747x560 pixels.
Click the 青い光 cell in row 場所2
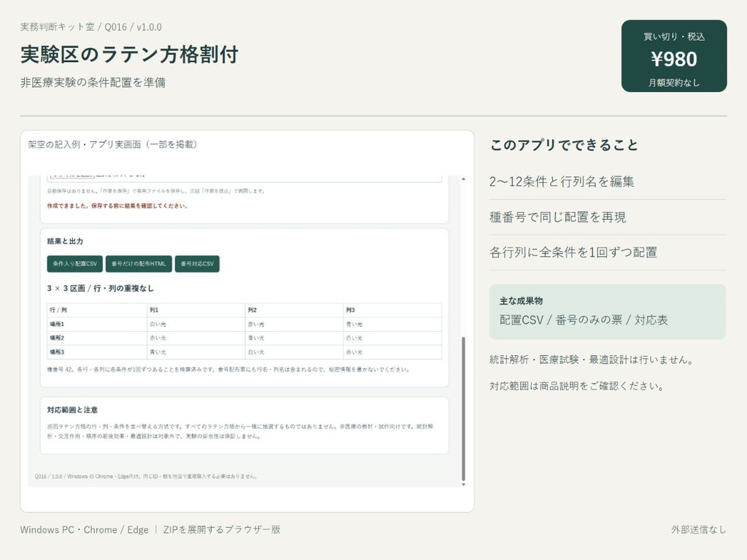coord(295,338)
